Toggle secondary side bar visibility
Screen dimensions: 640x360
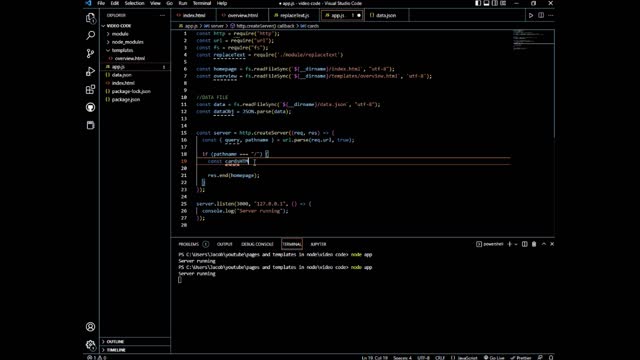coord(495,3)
